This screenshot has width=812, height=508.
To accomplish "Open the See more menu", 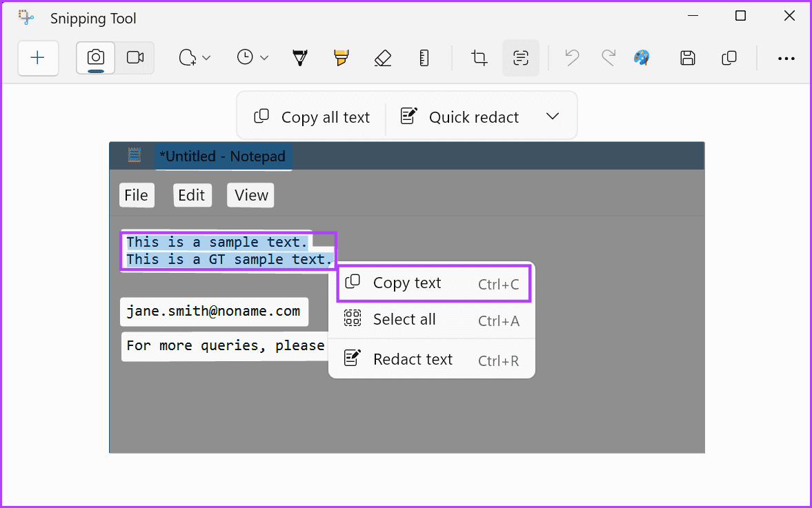I will 786,58.
